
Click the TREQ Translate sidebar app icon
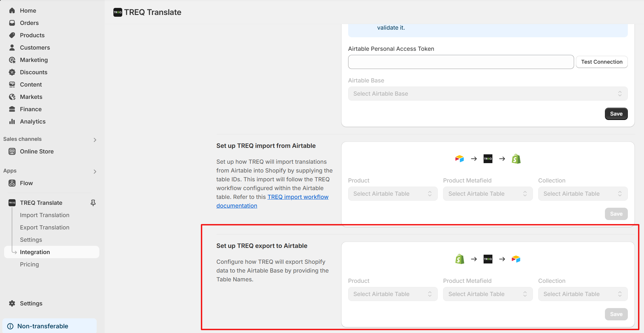[12, 203]
